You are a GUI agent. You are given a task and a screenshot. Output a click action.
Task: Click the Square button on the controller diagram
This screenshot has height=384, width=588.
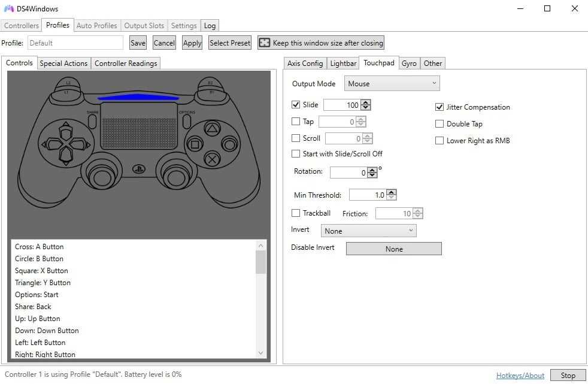click(195, 144)
